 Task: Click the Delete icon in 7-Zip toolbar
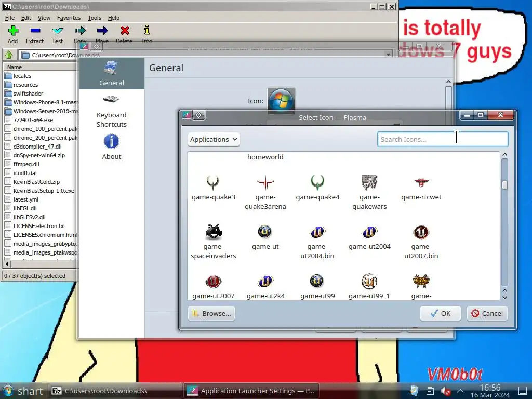pyautogui.click(x=124, y=34)
